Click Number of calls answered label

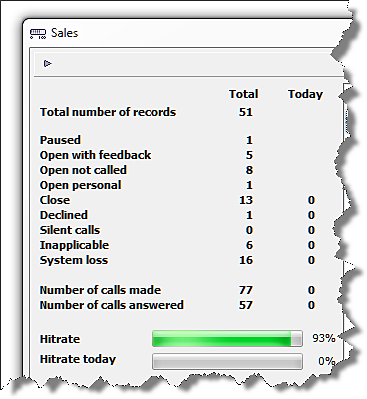[112, 305]
